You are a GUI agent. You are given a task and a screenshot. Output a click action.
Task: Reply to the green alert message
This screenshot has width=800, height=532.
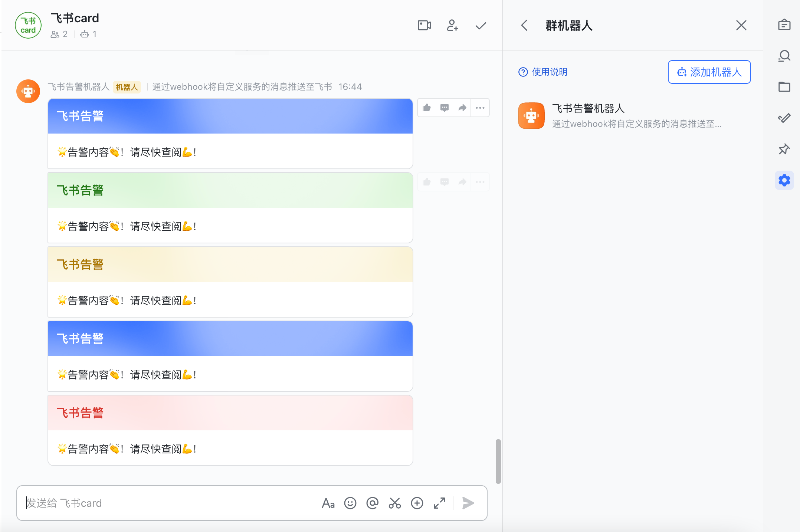click(444, 182)
